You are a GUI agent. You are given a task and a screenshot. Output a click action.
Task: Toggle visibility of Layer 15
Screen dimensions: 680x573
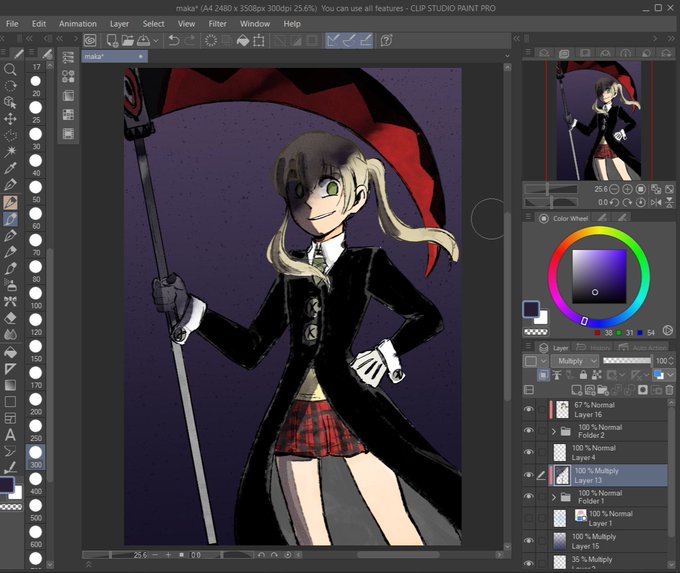click(528, 541)
